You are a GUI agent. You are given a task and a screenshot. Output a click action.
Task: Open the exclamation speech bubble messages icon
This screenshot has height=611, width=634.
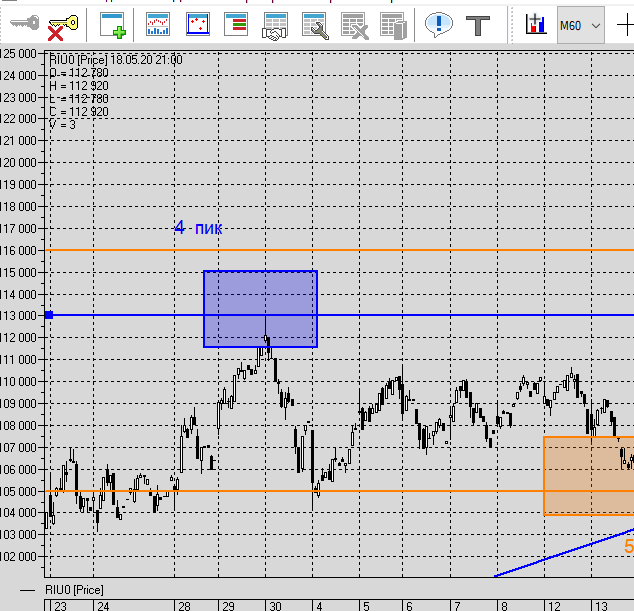coord(439,25)
